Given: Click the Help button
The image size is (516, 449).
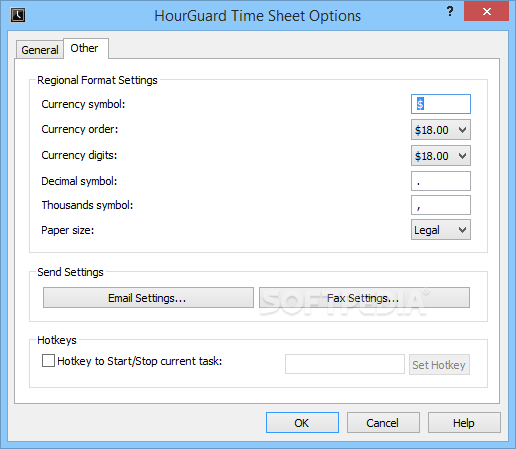Looking at the screenshot, I should [464, 423].
